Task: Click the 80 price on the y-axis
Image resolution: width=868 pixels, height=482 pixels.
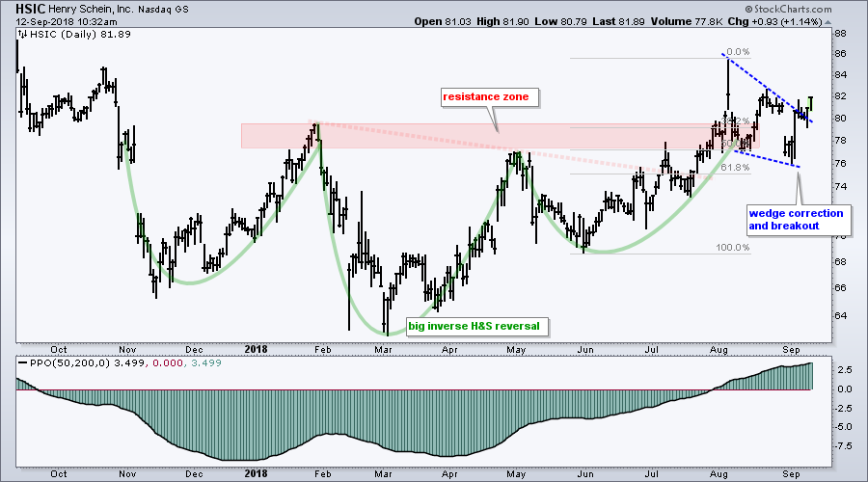Action: click(x=840, y=118)
